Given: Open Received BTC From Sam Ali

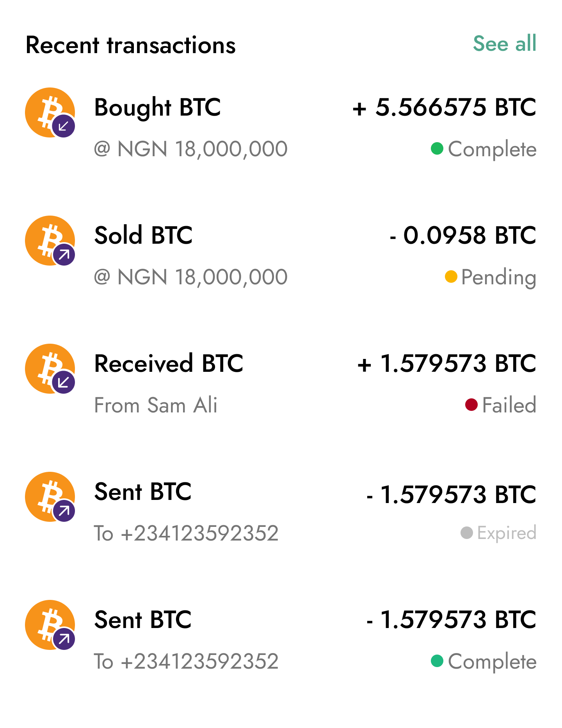Looking at the screenshot, I should click(x=169, y=364).
